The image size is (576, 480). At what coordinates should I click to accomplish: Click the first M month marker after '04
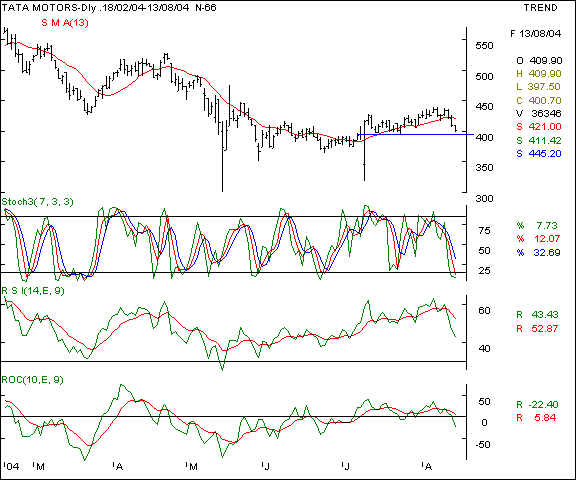(x=40, y=467)
